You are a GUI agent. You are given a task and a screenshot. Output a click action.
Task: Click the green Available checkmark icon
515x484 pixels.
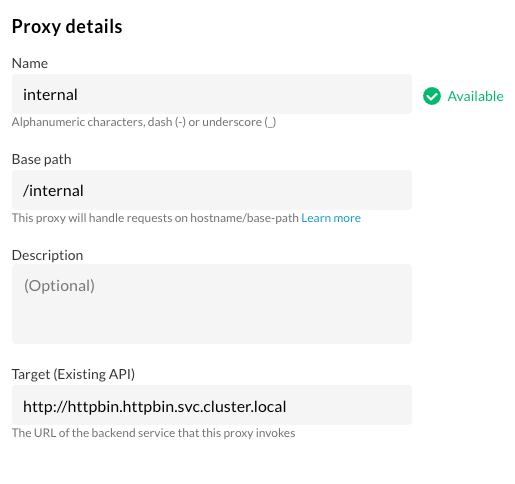coord(432,96)
